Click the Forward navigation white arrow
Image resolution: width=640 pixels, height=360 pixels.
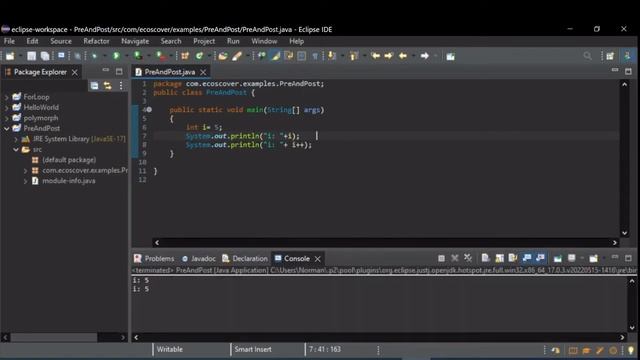(x=424, y=56)
